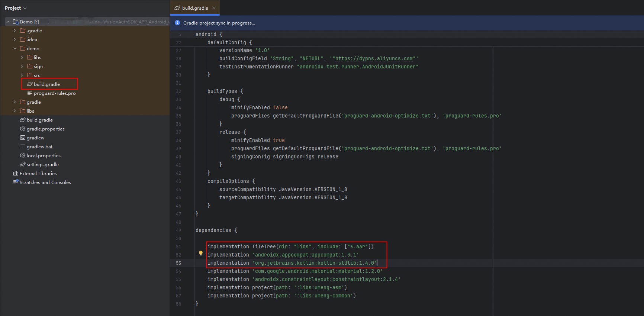Click the appcompat:1.3.1 dependency line
Screen dimensions: 644x316
[283, 255]
